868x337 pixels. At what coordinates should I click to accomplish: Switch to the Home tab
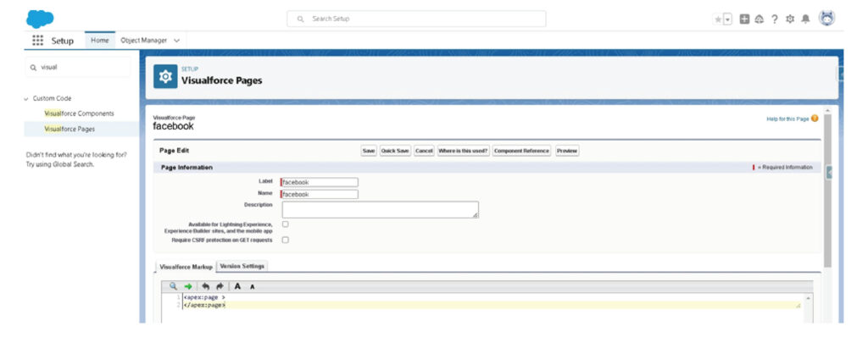click(x=100, y=41)
